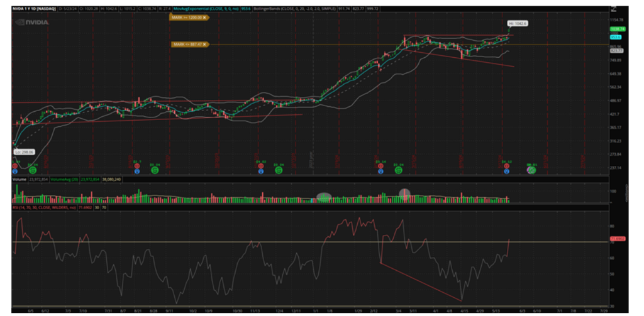Viewport: 644px width, 316px height.
Task: Click the Lo: 298.06 low price bubble
Action: [23, 152]
